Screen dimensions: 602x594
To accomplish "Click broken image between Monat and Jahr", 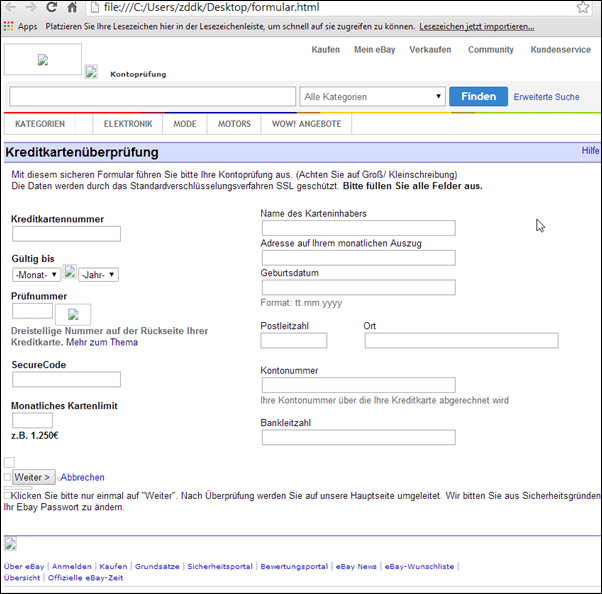I will (70, 272).
